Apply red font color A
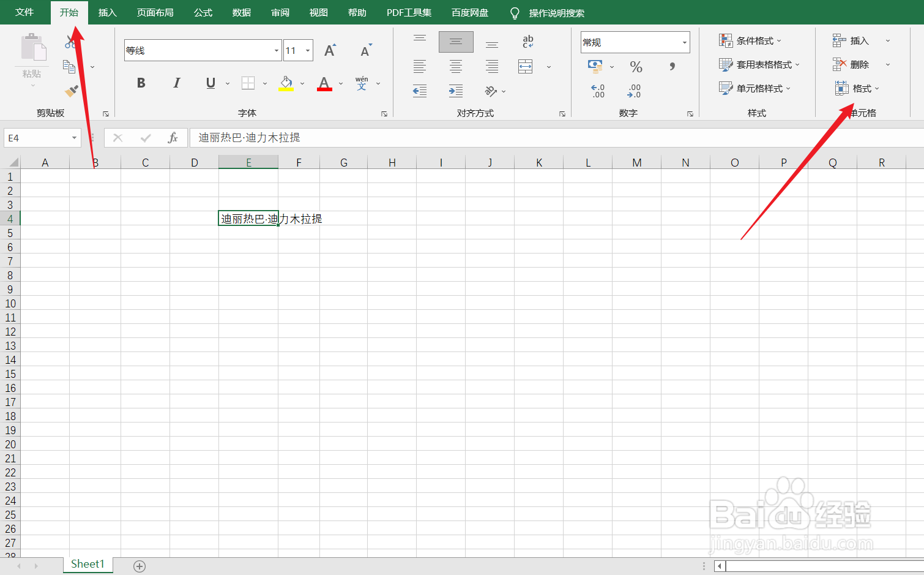 324,83
